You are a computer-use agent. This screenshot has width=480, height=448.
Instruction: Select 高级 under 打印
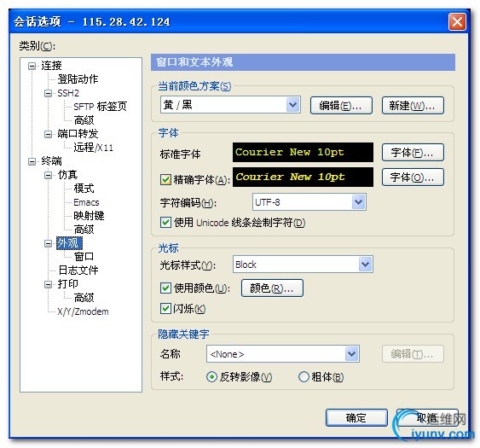click(84, 298)
